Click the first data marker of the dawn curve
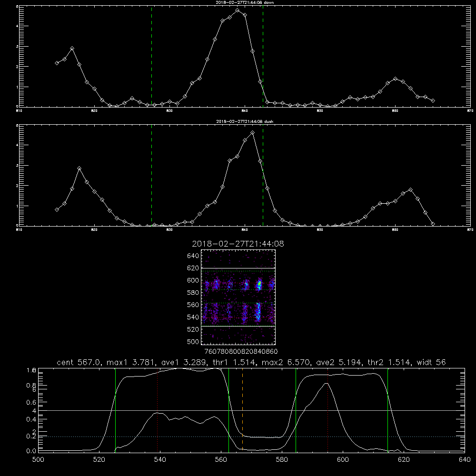 [x=57, y=63]
